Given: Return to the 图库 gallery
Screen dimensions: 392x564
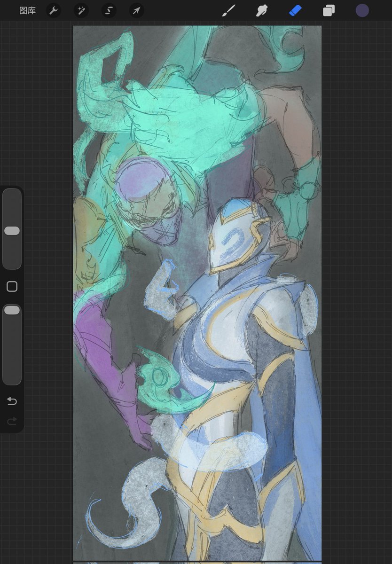Looking at the screenshot, I should [27, 10].
